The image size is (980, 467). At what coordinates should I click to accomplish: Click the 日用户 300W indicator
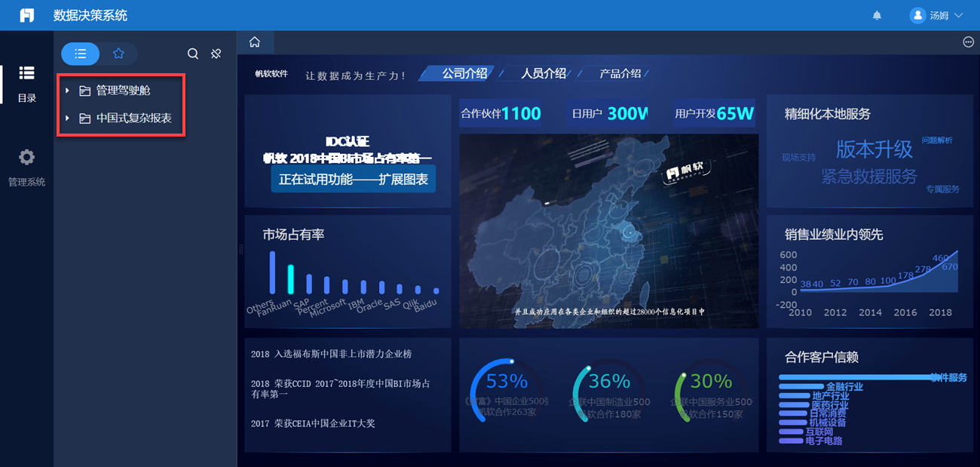coord(610,113)
